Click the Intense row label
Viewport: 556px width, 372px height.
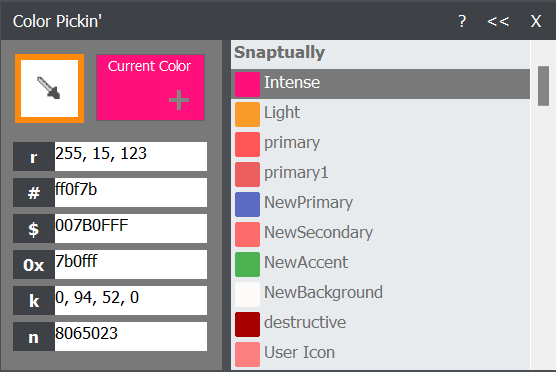tap(292, 83)
